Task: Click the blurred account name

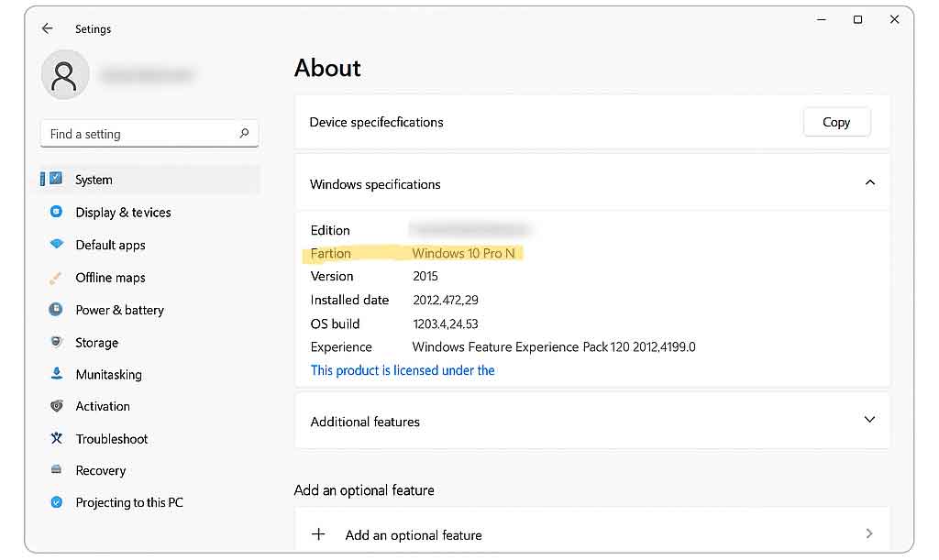Action: [x=147, y=75]
